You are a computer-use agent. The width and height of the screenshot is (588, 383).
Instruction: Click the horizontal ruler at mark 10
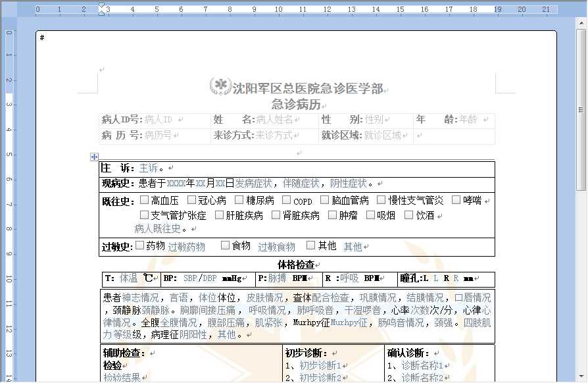[278, 9]
